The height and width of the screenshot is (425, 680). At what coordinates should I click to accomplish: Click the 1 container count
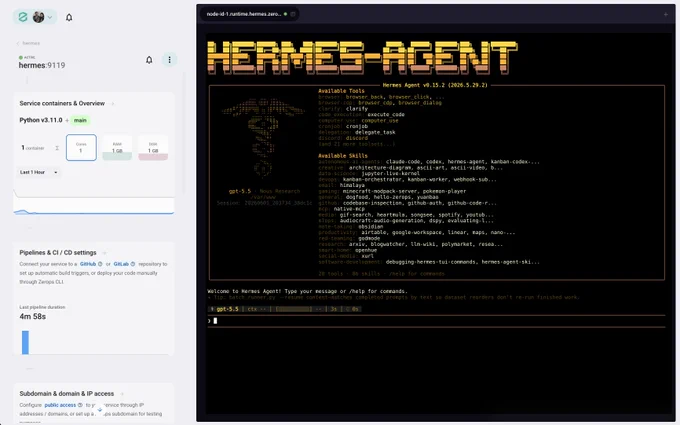pyautogui.click(x=33, y=148)
